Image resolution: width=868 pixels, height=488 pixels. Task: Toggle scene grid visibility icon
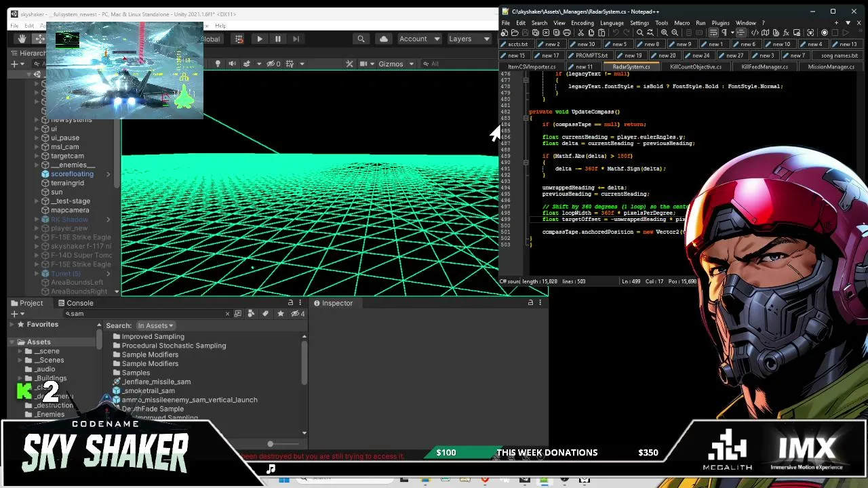(290, 64)
